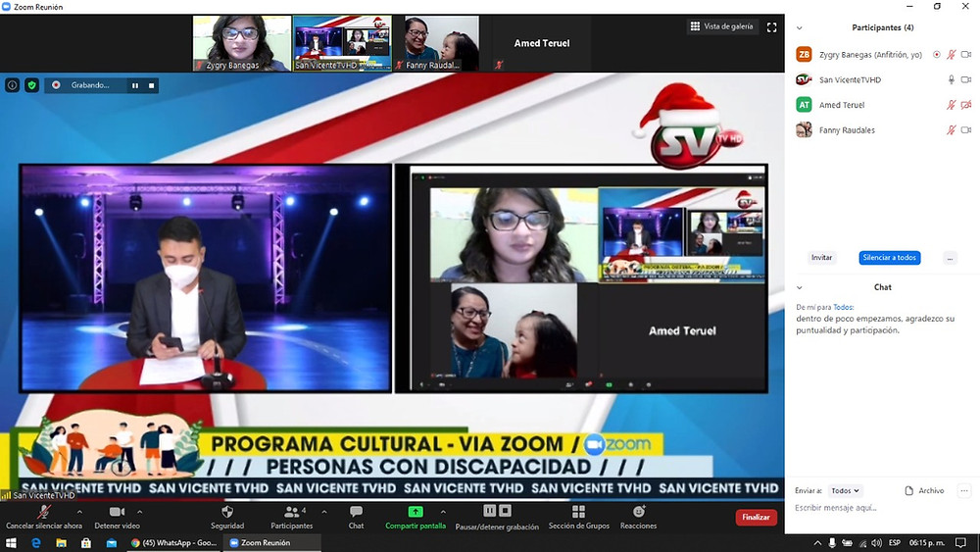This screenshot has width=980, height=552.
Task: Open File Explorer from taskbar
Action: coord(61,542)
